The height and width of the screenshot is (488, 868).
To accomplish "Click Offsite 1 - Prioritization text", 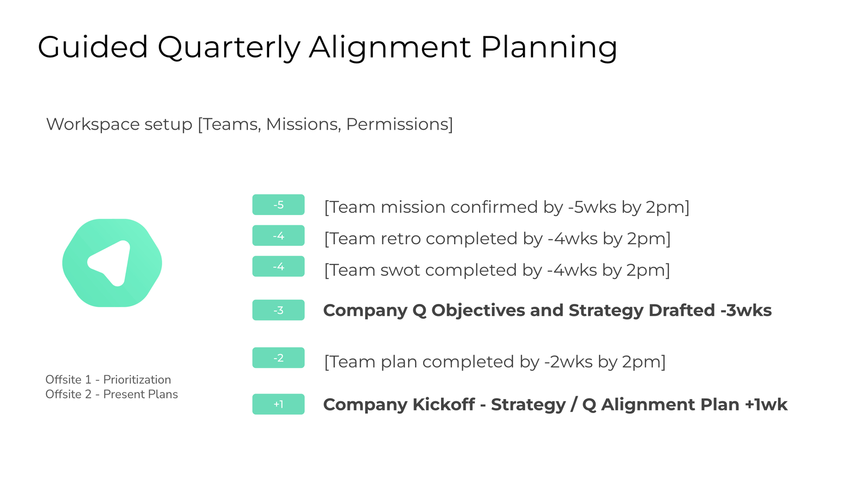I will (108, 379).
